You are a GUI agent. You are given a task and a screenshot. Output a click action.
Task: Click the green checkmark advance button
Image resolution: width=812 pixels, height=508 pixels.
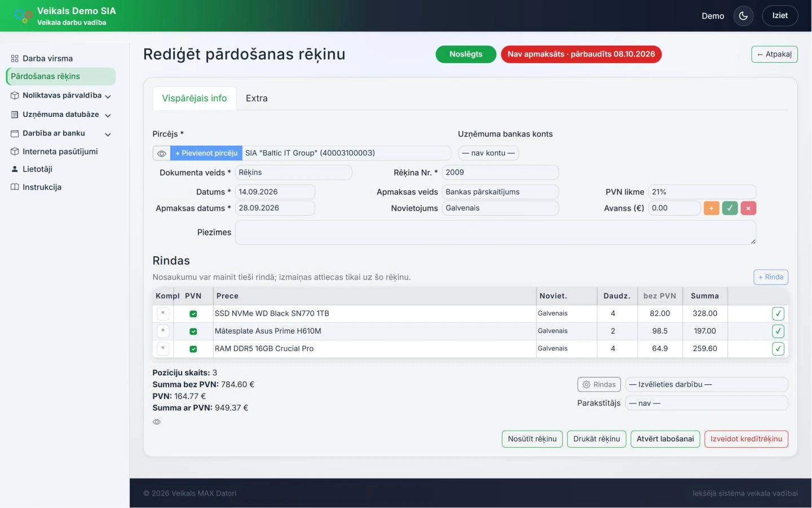click(730, 208)
